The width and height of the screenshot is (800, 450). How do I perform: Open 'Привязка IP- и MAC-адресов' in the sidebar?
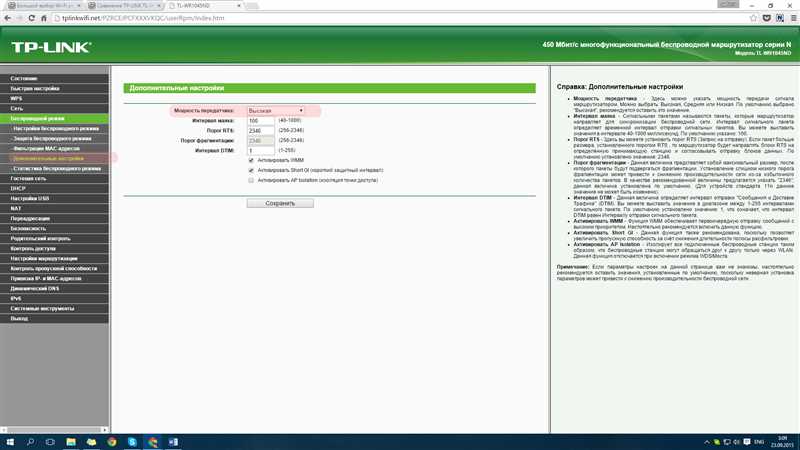[55, 279]
